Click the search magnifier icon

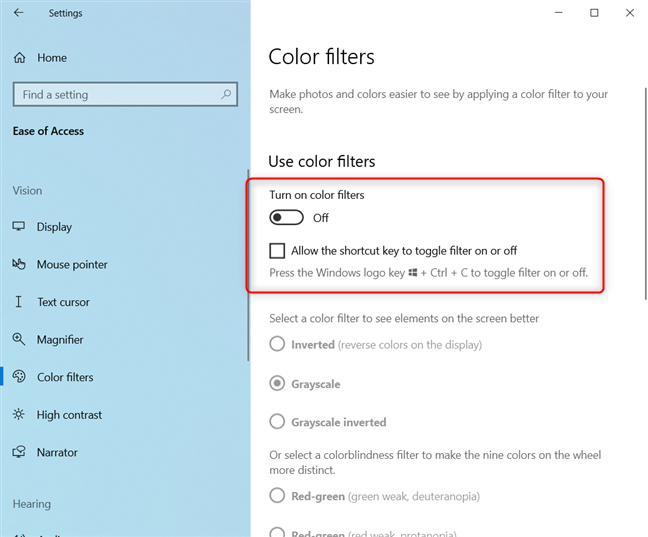(x=226, y=94)
